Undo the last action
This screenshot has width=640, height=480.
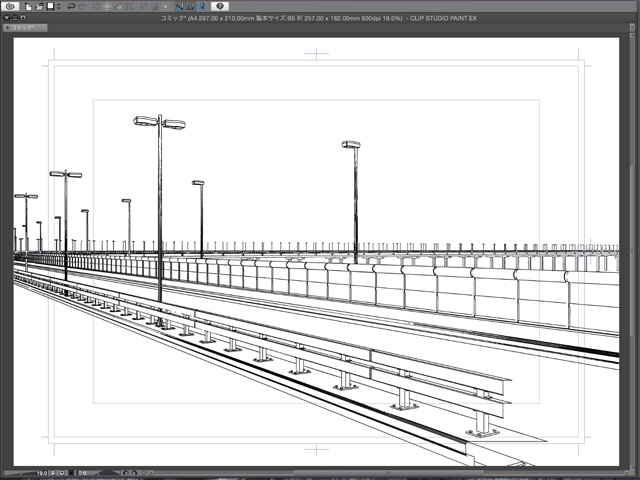point(71,7)
